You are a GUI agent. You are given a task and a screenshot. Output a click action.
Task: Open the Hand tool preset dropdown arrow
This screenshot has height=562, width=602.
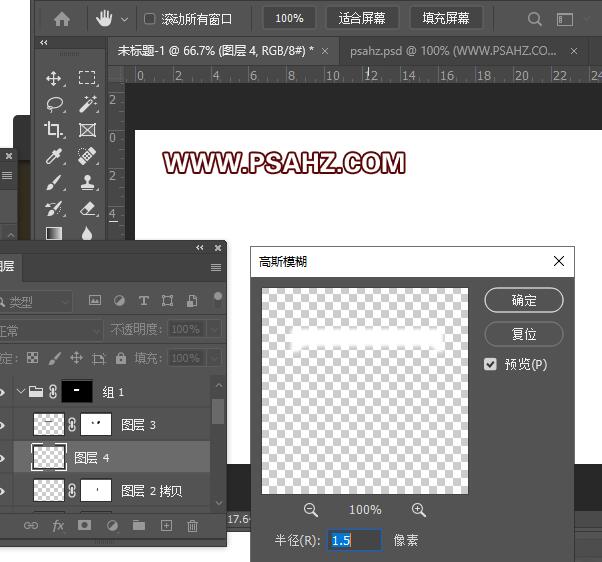124,19
